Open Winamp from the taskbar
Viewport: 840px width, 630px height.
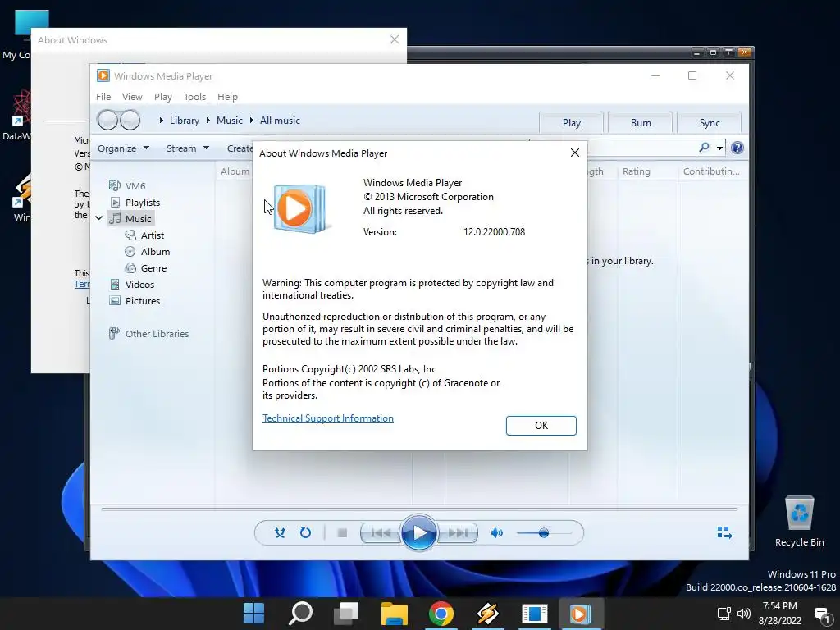pyautogui.click(x=487, y=614)
